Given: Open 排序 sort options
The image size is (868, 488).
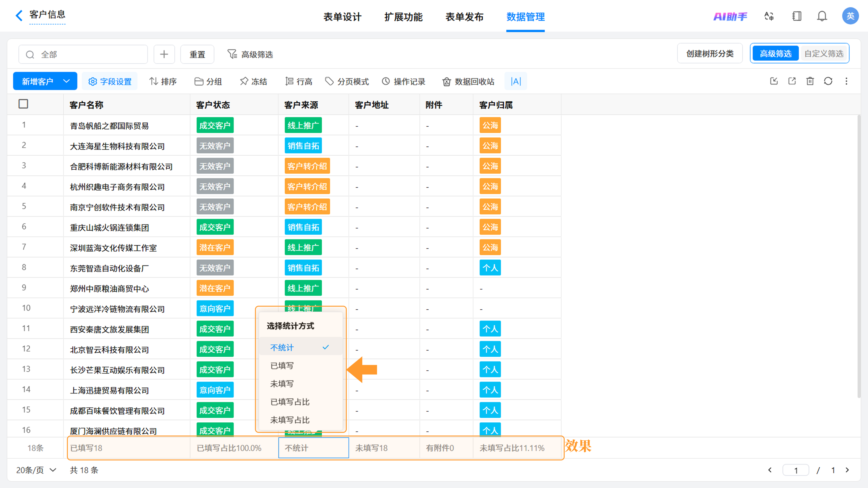Looking at the screenshot, I should (163, 81).
